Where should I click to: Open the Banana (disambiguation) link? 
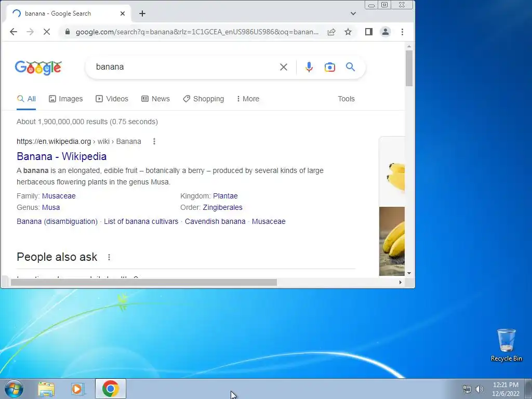point(57,221)
